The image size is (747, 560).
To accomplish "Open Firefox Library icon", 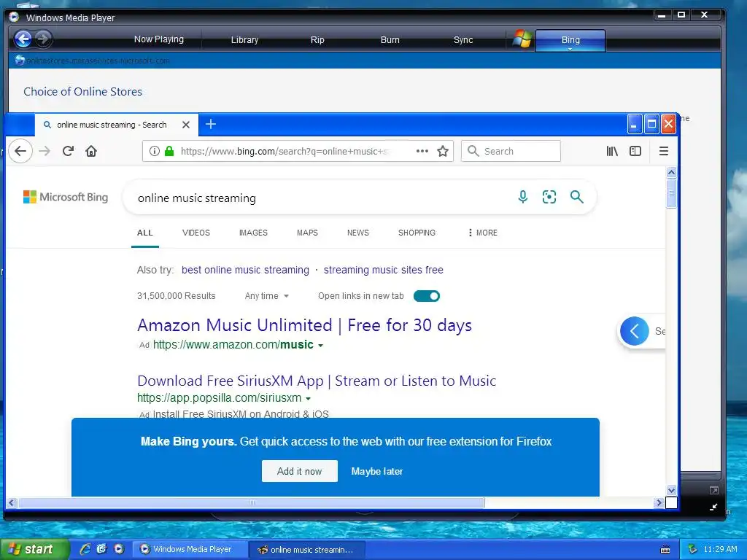I will pyautogui.click(x=612, y=151).
